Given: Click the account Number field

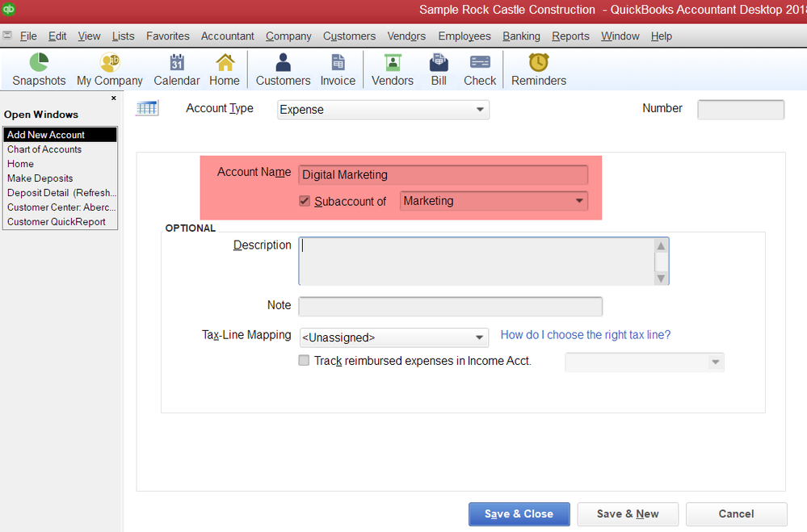Looking at the screenshot, I should click(x=741, y=110).
